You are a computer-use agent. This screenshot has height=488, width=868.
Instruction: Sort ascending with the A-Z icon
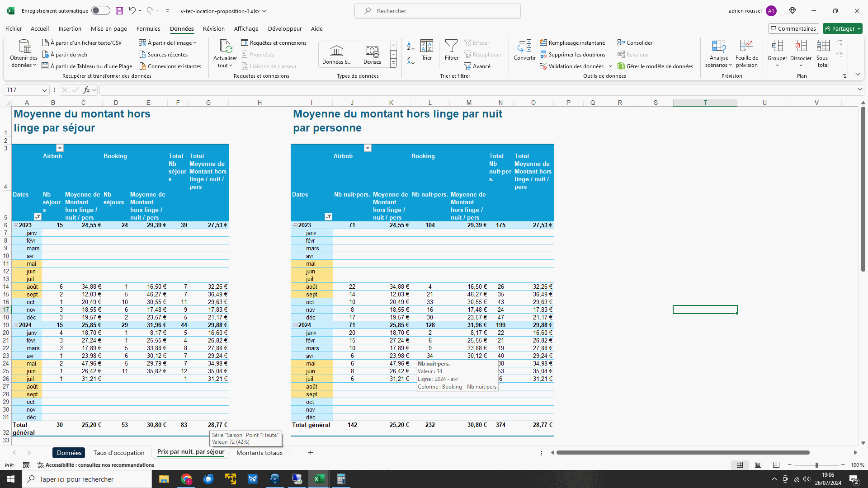point(410,46)
